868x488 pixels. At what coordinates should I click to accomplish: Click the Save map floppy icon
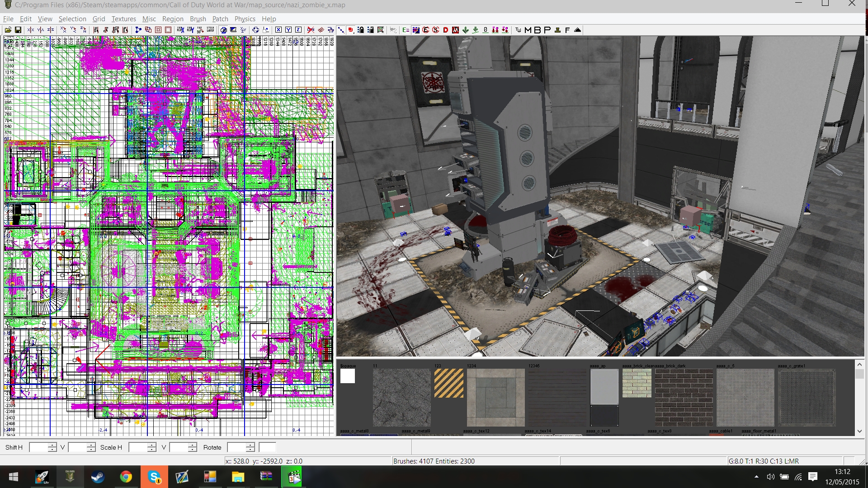point(18,30)
